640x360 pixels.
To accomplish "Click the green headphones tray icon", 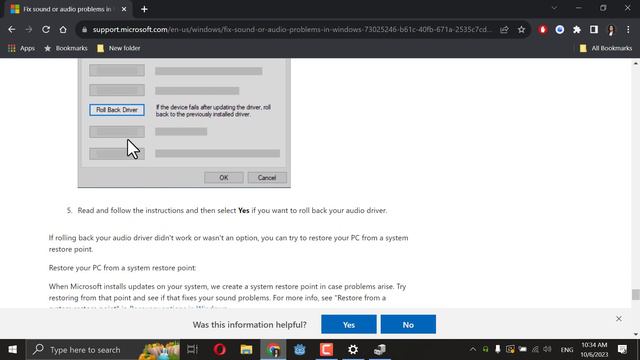I will 485,349.
